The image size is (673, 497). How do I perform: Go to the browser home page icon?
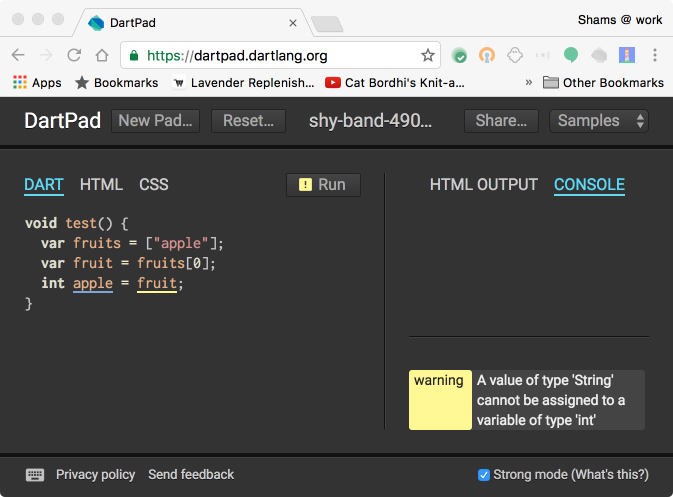[102, 56]
